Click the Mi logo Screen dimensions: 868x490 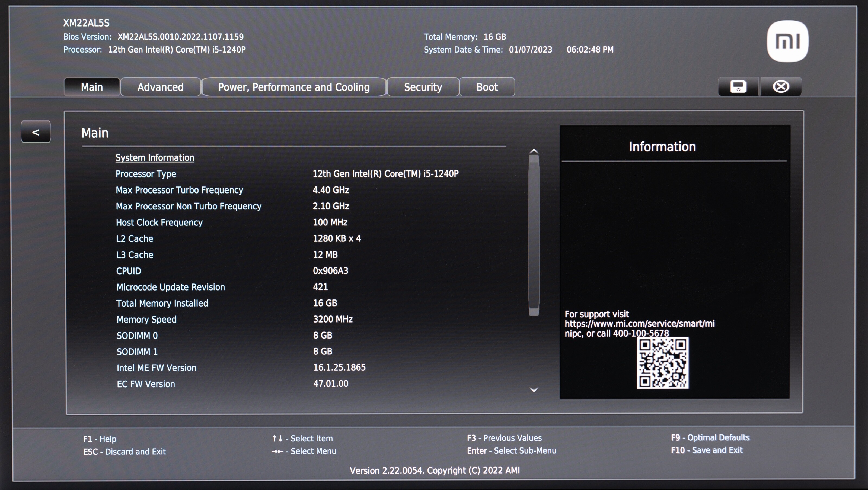(787, 41)
